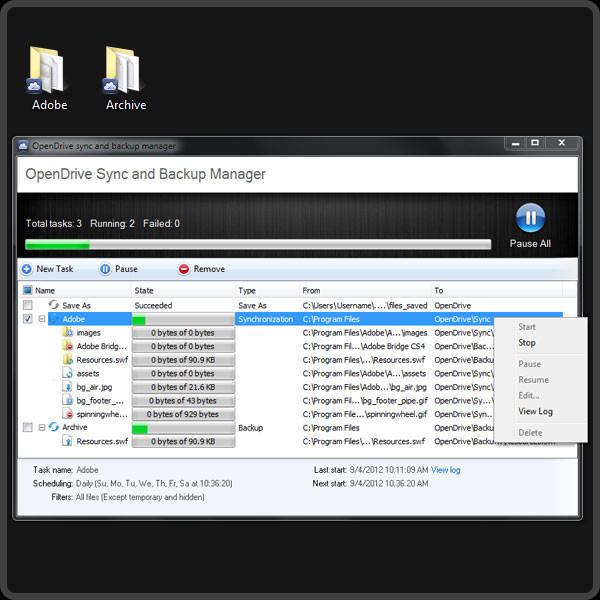600x600 pixels.
Task: Select the images row name
Action: point(88,333)
